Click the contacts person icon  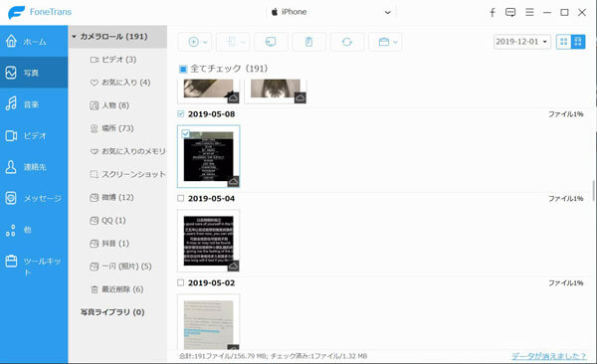(x=11, y=167)
